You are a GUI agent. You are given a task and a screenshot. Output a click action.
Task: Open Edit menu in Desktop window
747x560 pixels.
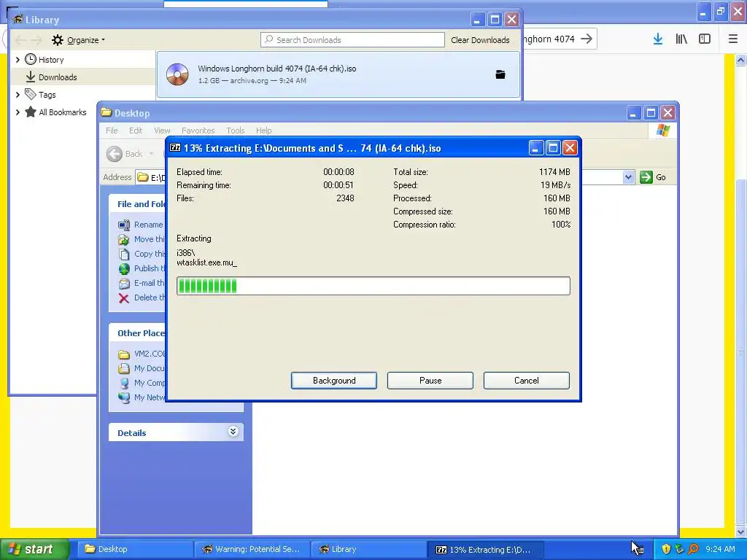pyautogui.click(x=135, y=131)
